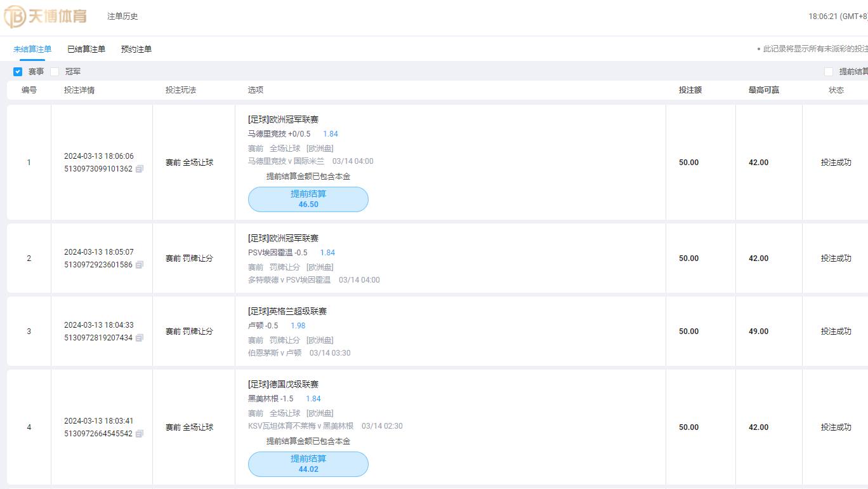Click [足球]英格兰超级联赛 league title
The height and width of the screenshot is (489, 868).
pyautogui.click(x=287, y=311)
